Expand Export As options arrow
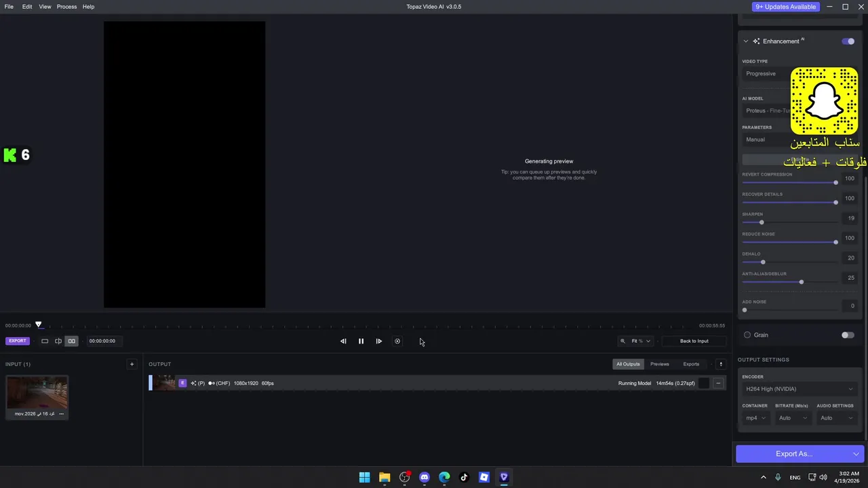Viewport: 868px width, 488px height. coord(856,454)
